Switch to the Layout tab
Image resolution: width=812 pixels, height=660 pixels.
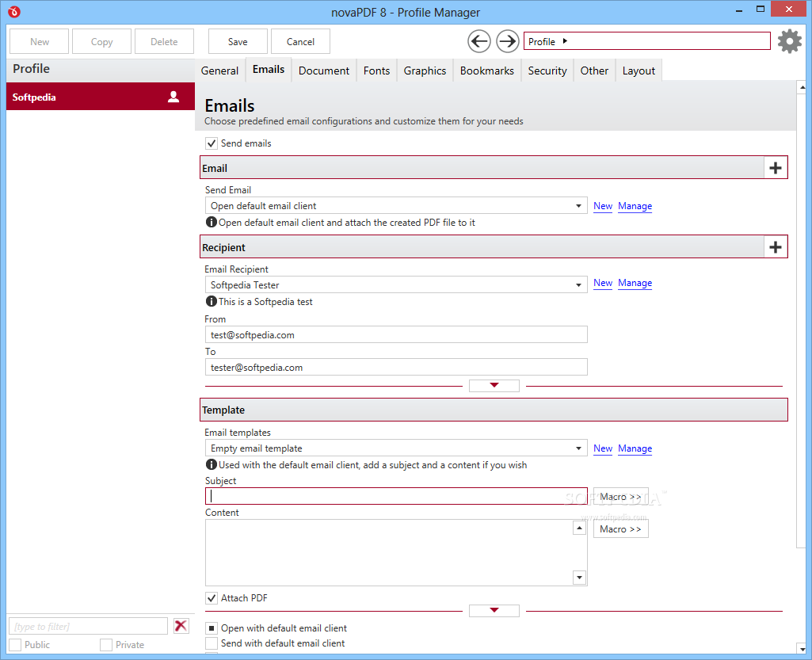[x=639, y=71]
